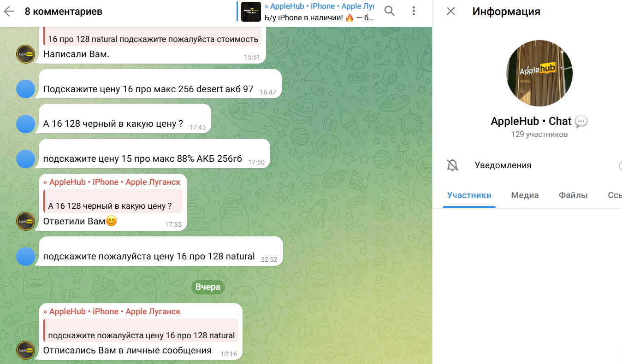Click the Информация panel heading
Viewport: 622px width, 364px height.
506,12
